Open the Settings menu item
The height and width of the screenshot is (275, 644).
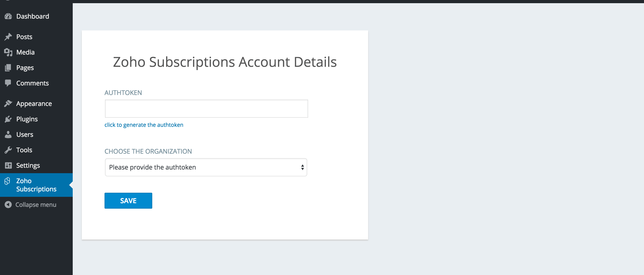tap(28, 165)
